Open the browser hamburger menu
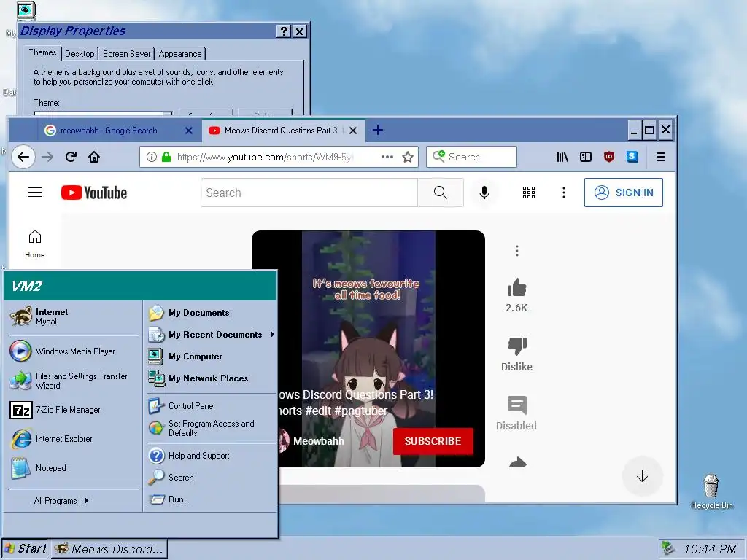The height and width of the screenshot is (560, 747). click(661, 157)
